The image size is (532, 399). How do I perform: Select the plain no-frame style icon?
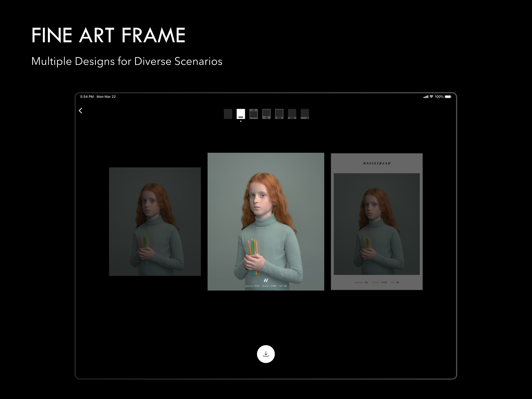coord(228,114)
